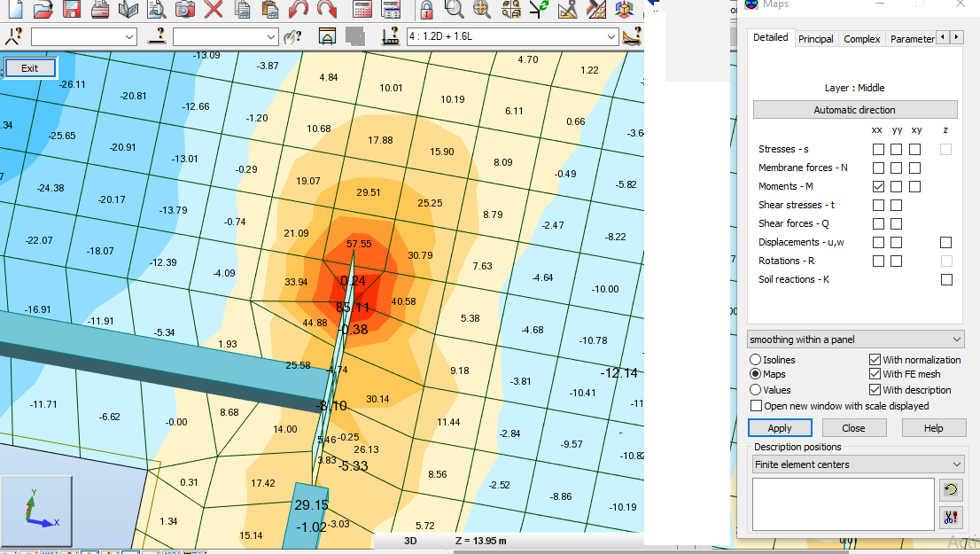Uncheck the With FE mesh option
The image size is (980, 554).
[875, 373]
